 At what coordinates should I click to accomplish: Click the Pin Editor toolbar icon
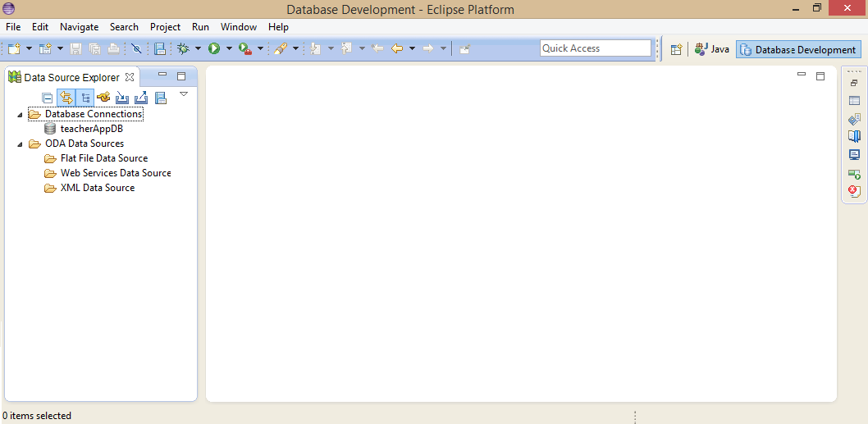click(x=464, y=48)
